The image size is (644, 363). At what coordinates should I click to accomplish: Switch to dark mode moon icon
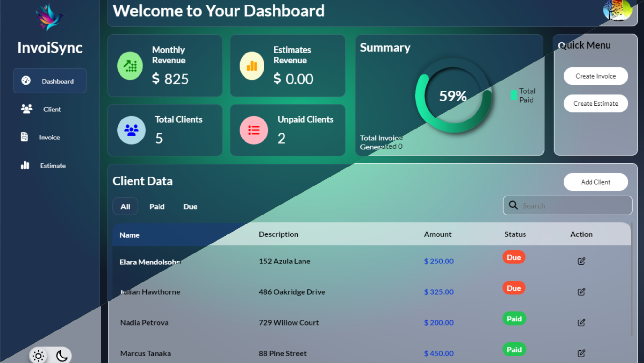point(62,356)
